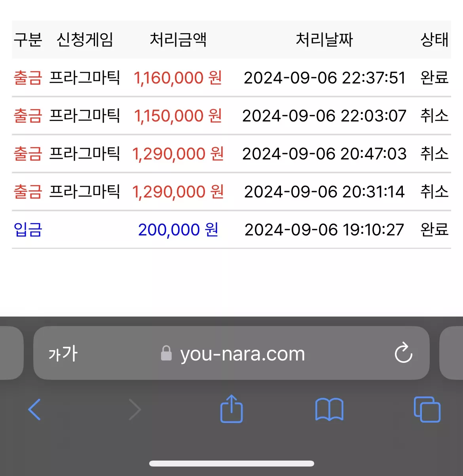
Task: Select the 신청게임 column header
Action: pos(85,40)
